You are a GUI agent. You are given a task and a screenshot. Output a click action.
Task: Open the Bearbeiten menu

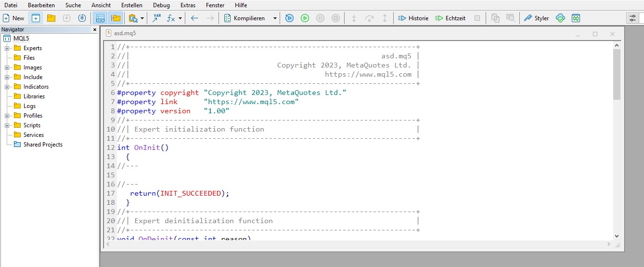point(41,5)
